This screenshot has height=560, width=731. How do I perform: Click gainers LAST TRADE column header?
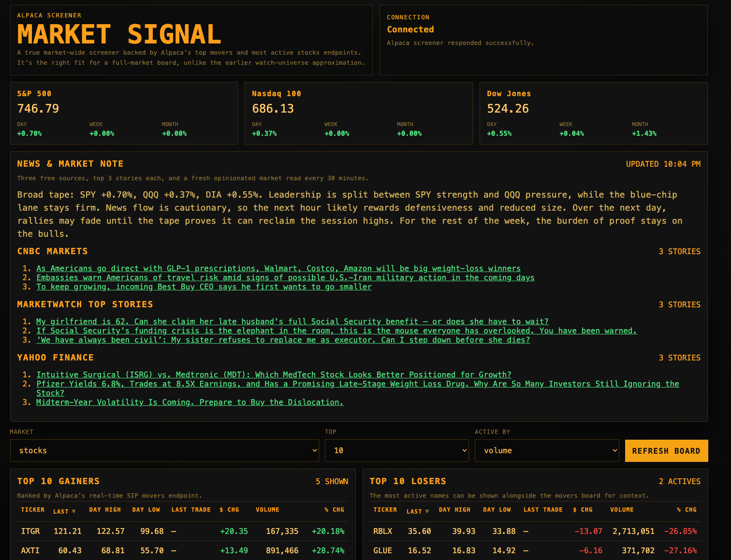pos(191,510)
